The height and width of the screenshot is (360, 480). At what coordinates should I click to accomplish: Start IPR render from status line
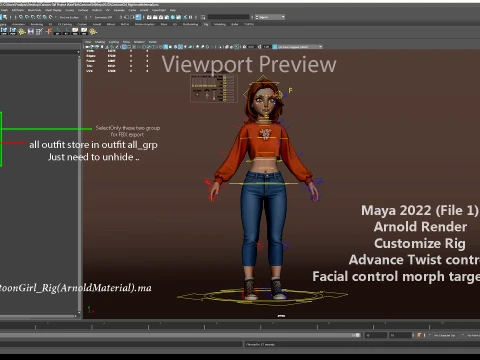tap(161, 17)
